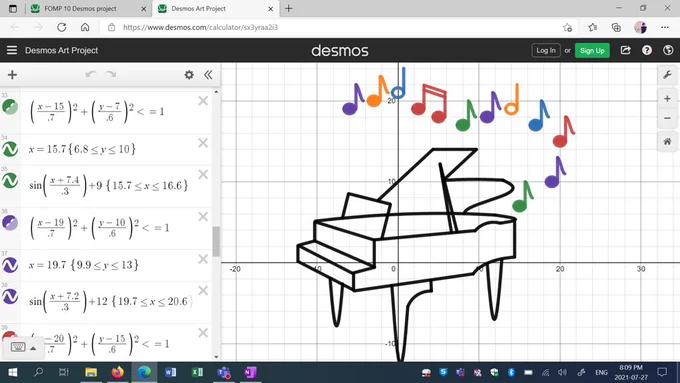
Task: Close the FOMP 10 Desmos project tab
Action: point(144,9)
